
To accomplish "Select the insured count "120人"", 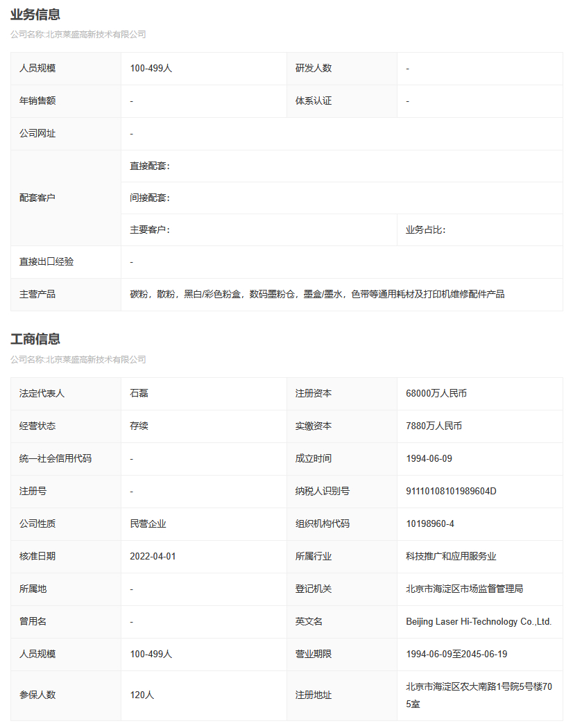I will 142,695.
